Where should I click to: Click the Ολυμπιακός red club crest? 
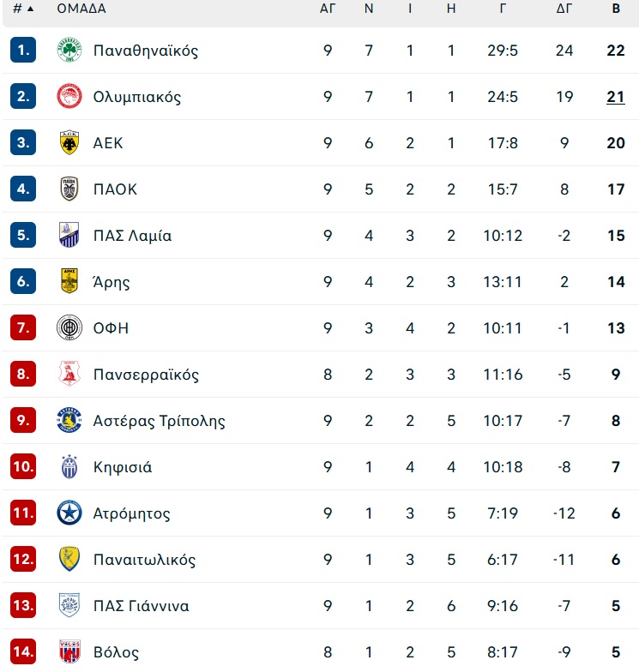pos(69,96)
